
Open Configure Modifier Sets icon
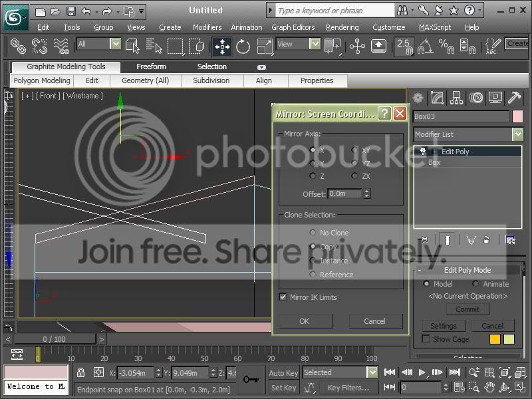[510, 240]
